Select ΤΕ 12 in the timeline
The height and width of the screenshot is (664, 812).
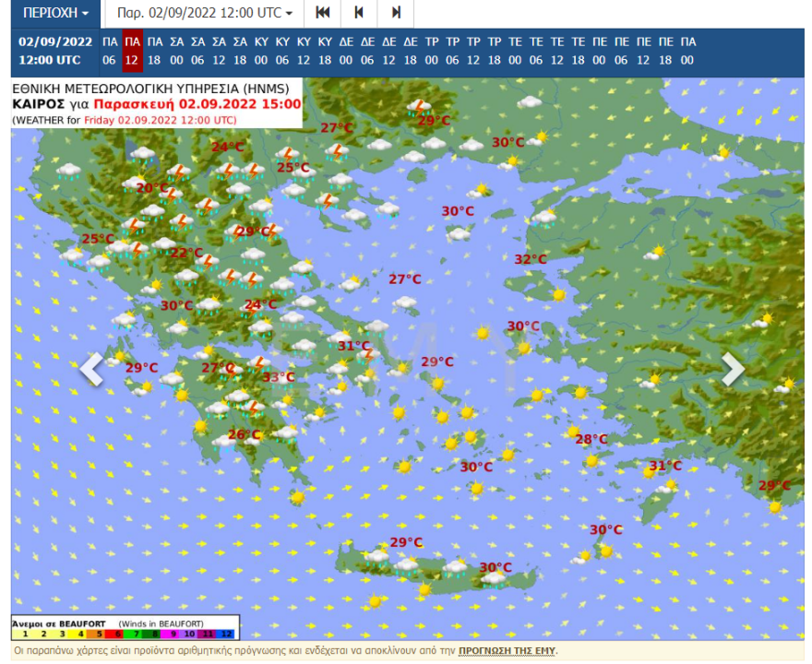557,51
